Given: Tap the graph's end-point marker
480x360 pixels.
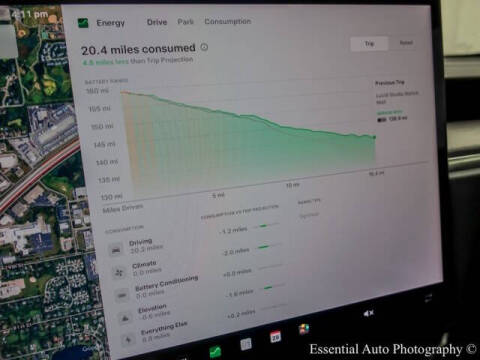Looking at the screenshot, I should 375,137.
